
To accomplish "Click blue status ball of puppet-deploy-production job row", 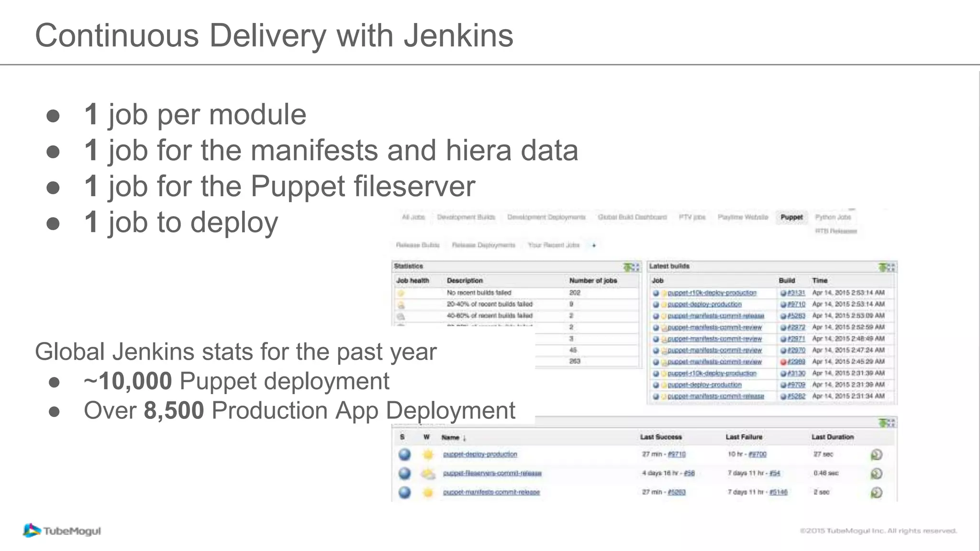I will [x=404, y=454].
